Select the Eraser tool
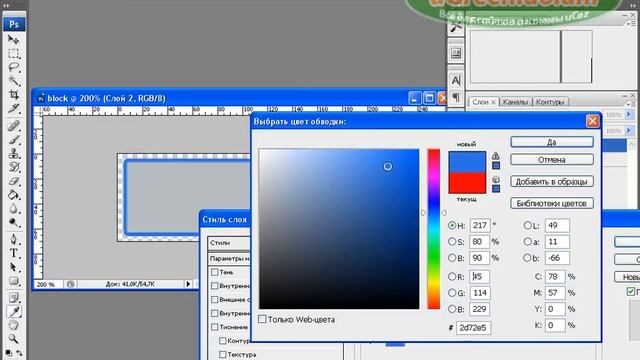640x360 pixels. pos(13,181)
